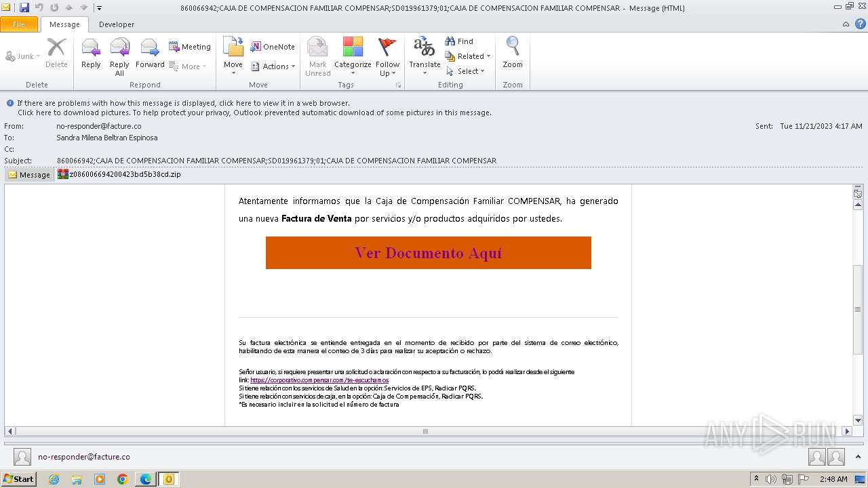This screenshot has width=868, height=488.
Task: Open the Windows Start menu
Action: [x=18, y=479]
